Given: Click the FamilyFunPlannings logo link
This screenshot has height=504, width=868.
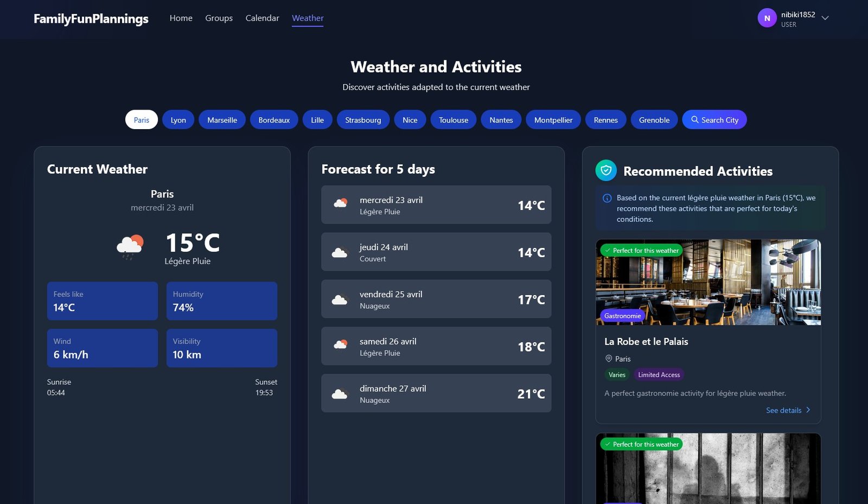Looking at the screenshot, I should point(91,18).
